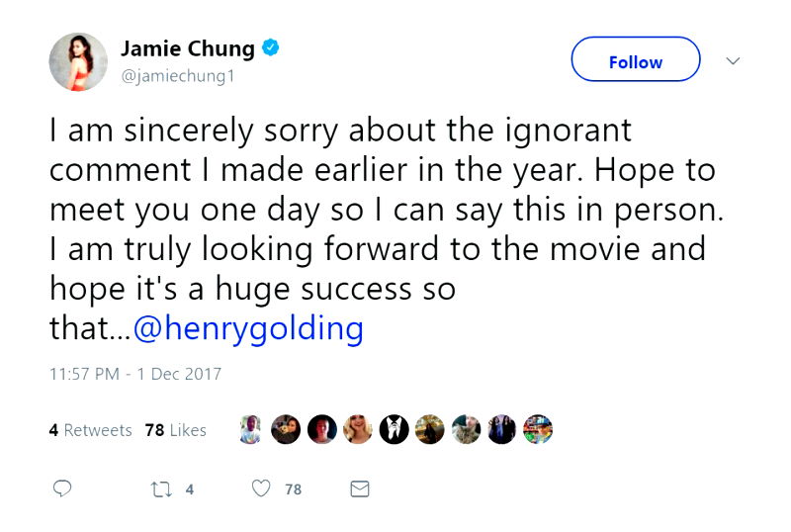791x532 pixels.
Task: Expand the tweet options chevron menu
Action: (733, 61)
